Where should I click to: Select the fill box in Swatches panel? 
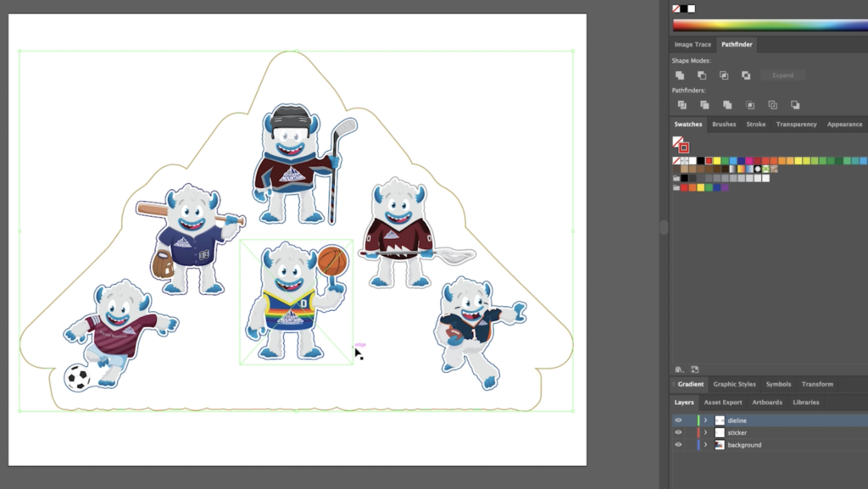tap(677, 141)
